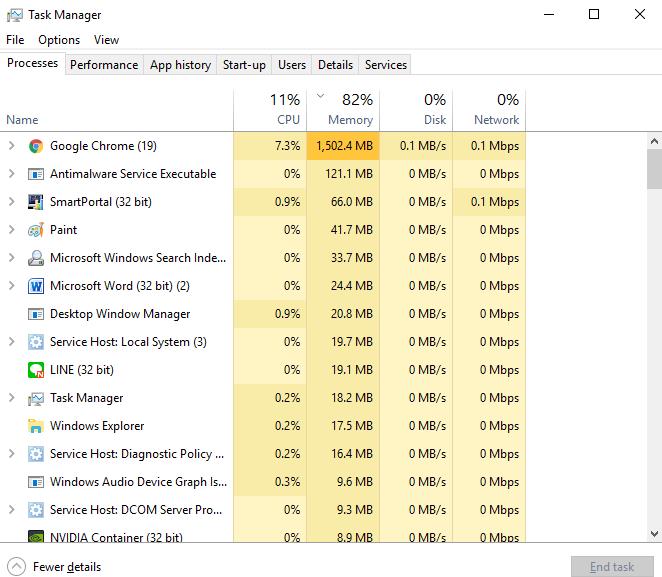Click the 121.1 MB memory value

(x=349, y=174)
